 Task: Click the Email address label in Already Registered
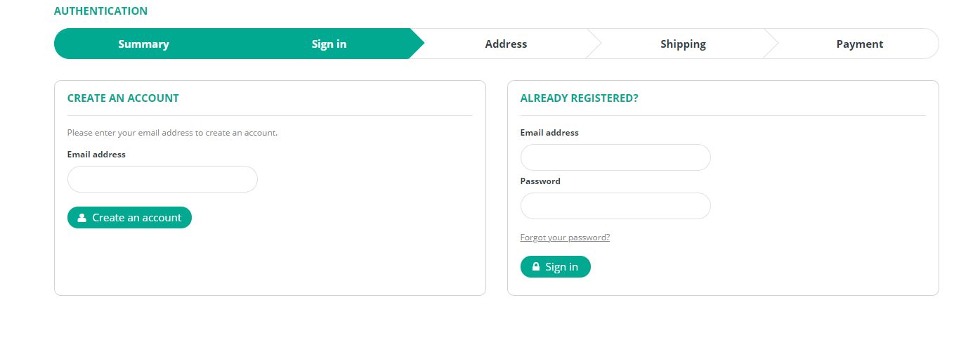(549, 133)
